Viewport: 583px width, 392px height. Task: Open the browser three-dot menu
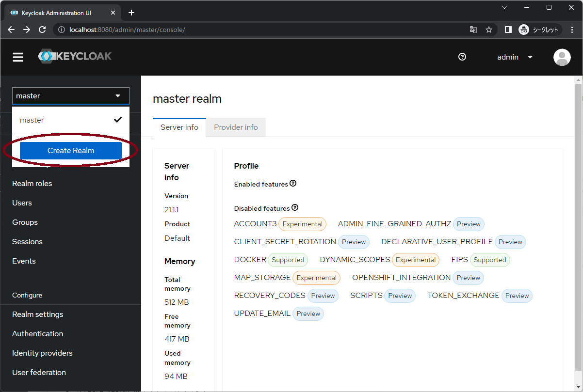[x=572, y=30]
